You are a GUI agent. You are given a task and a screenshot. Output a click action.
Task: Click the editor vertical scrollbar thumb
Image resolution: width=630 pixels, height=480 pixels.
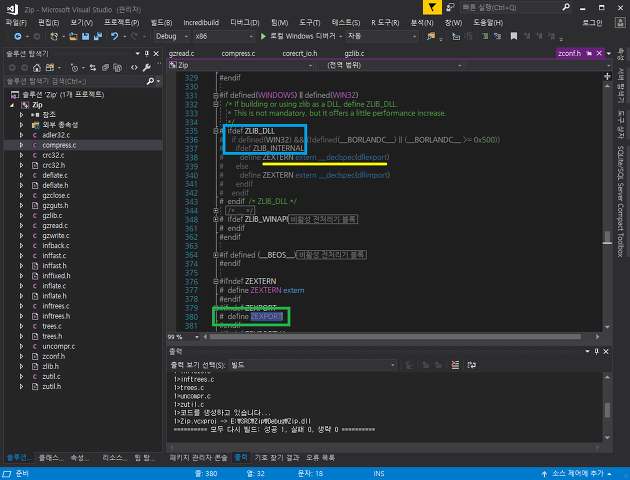(607, 237)
